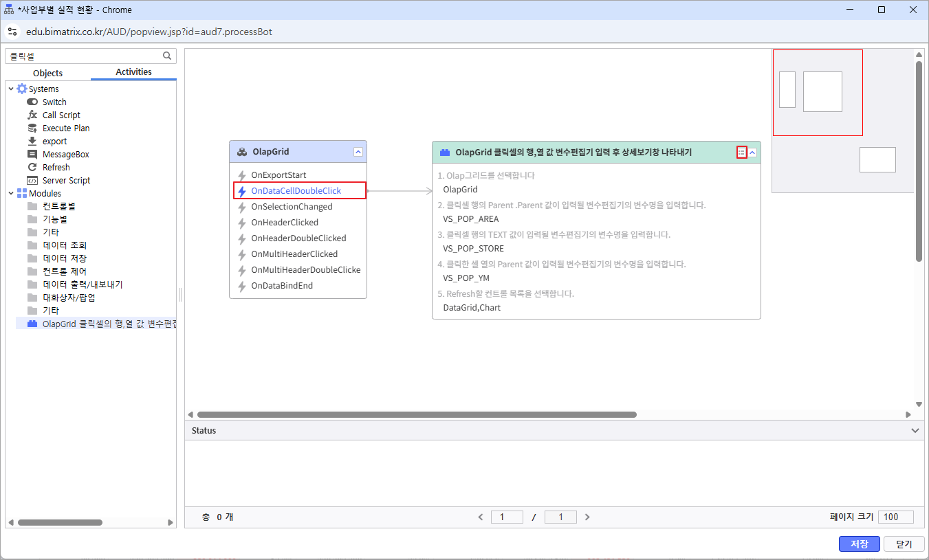Click the minimap overview thumbnail
The width and height of the screenshot is (929, 560).
click(843, 121)
